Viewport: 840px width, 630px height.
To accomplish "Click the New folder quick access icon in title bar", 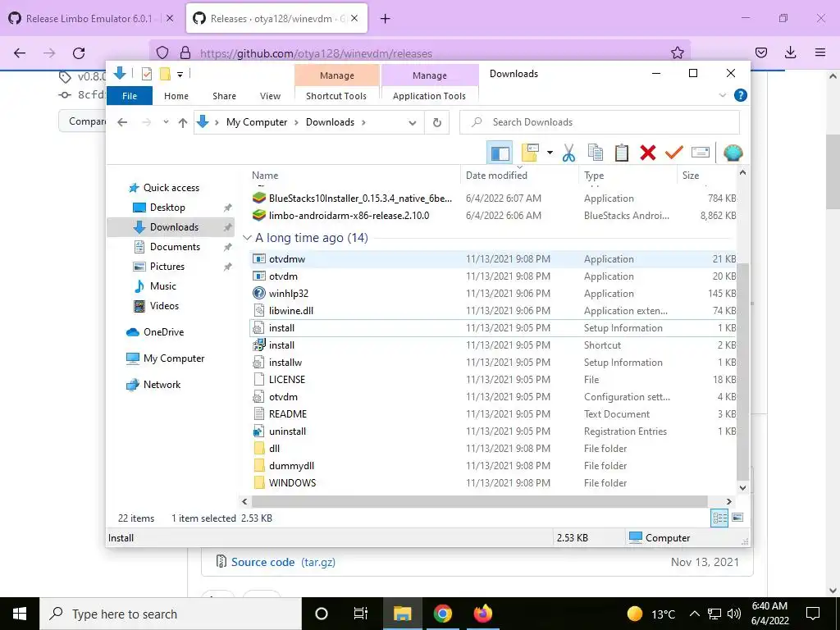I will click(165, 74).
